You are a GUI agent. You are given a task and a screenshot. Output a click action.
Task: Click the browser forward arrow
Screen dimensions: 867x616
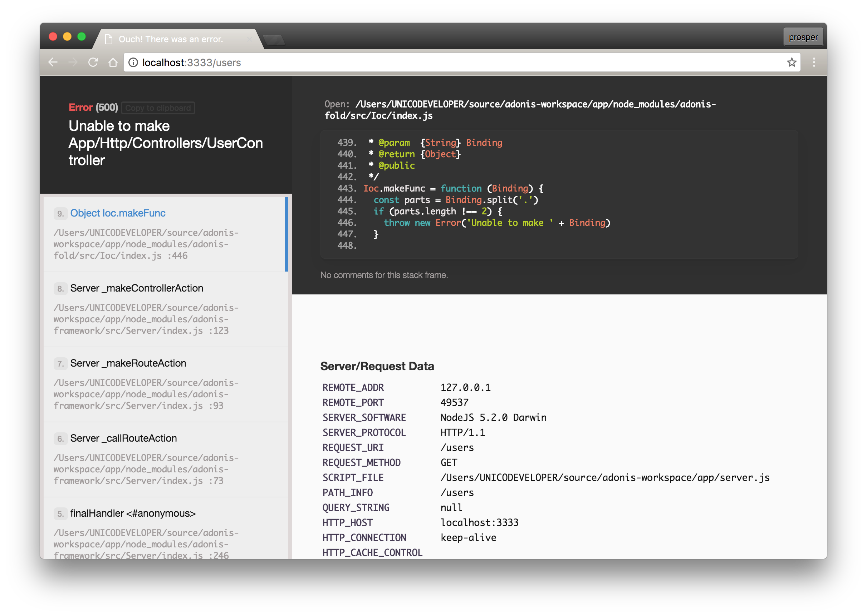(73, 62)
